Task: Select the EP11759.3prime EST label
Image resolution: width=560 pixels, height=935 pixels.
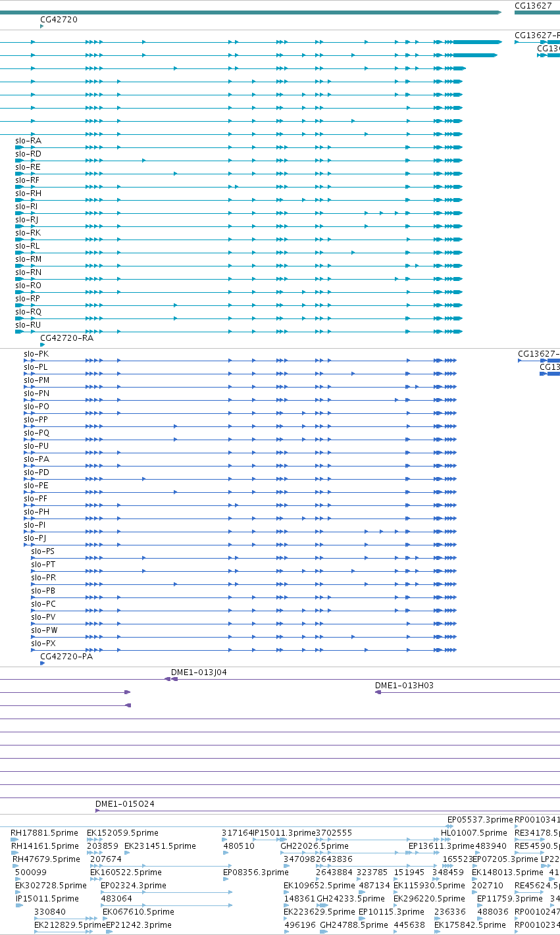Action: coord(509,899)
